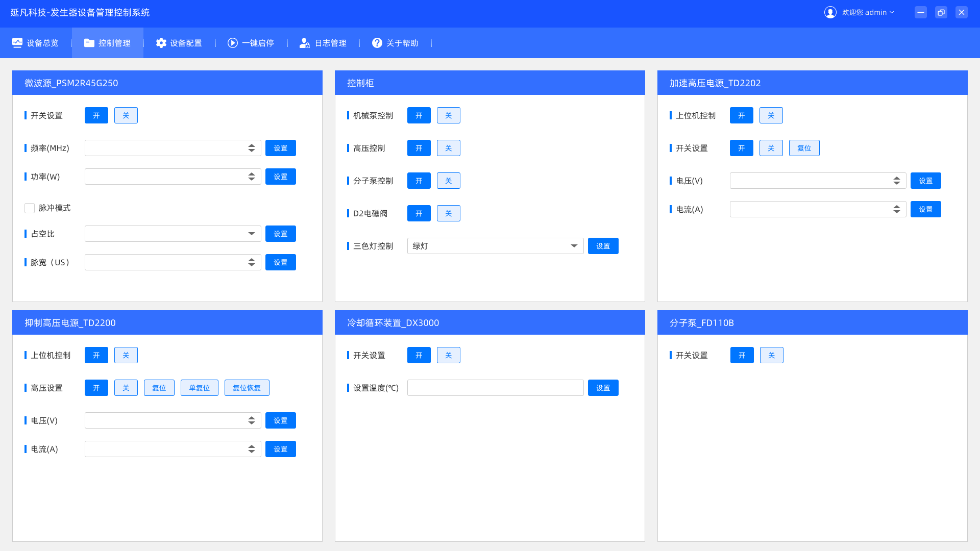Click the folder icon for 控制管理
The image size is (980, 551).
pos(89,43)
